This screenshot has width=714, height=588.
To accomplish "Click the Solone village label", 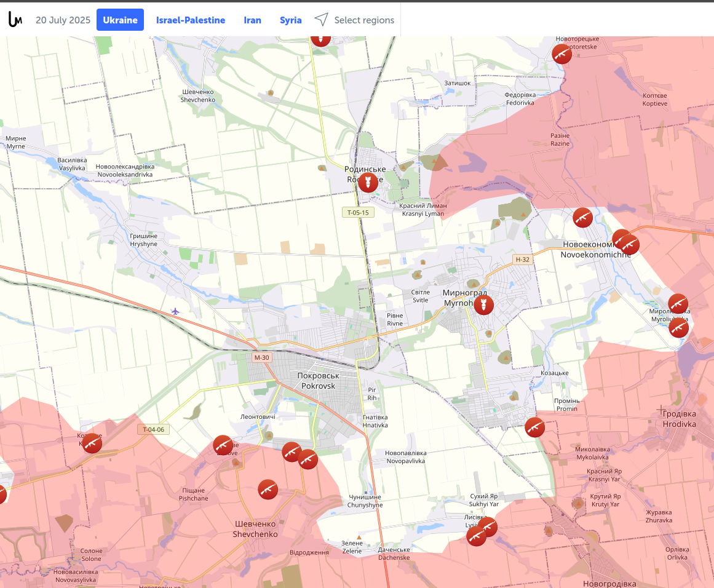I will [x=92, y=555].
